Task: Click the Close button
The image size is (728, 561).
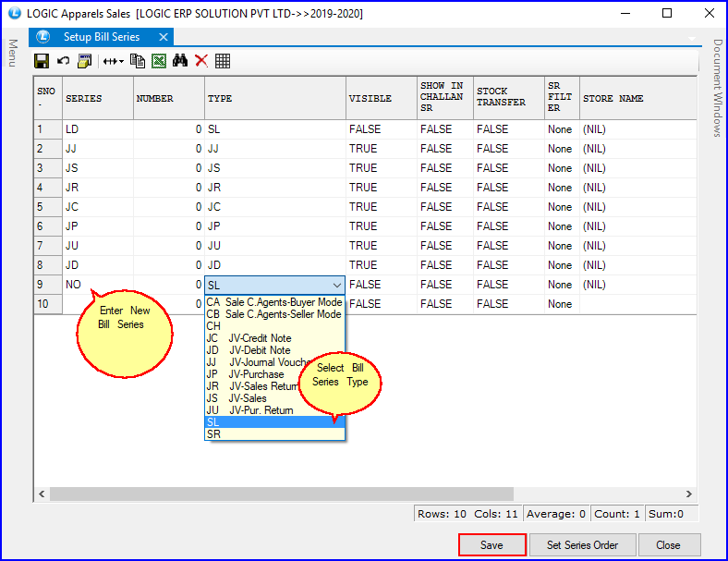Action: [668, 544]
